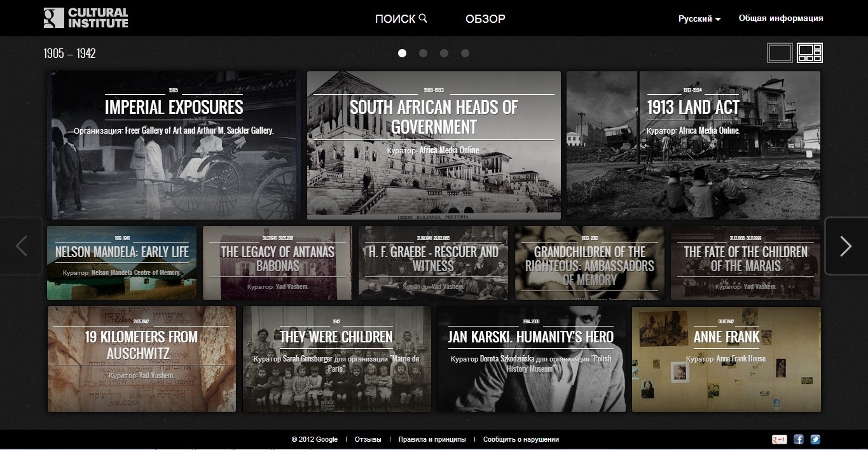Image resolution: width=868 pixels, height=450 pixels.
Task: Share via the Google +1 icon
Action: (x=779, y=439)
